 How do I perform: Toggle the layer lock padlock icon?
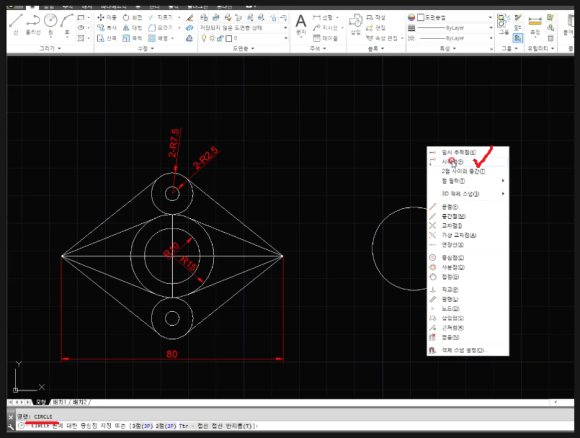[x=220, y=38]
